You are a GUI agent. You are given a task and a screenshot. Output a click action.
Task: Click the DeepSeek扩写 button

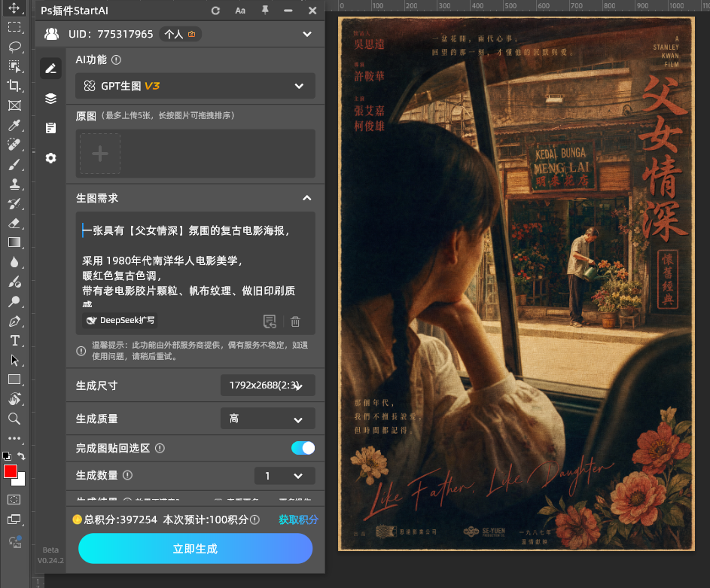(x=120, y=321)
